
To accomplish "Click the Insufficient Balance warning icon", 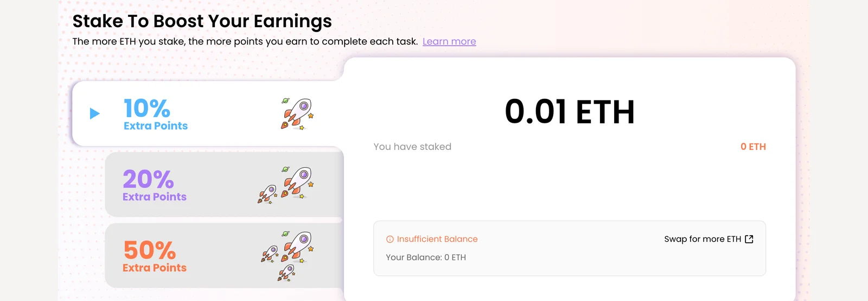I will [390, 239].
